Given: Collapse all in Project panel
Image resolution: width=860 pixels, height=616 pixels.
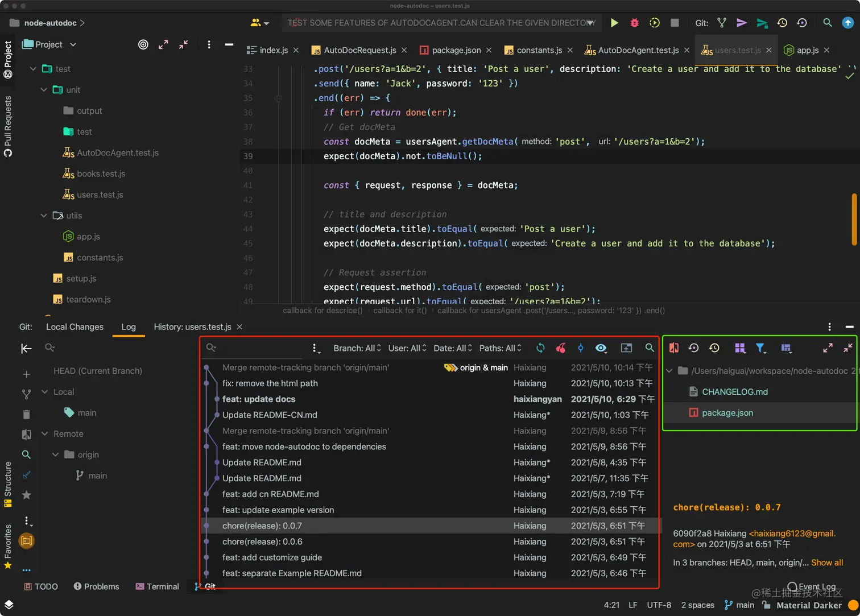Looking at the screenshot, I should tap(183, 44).
